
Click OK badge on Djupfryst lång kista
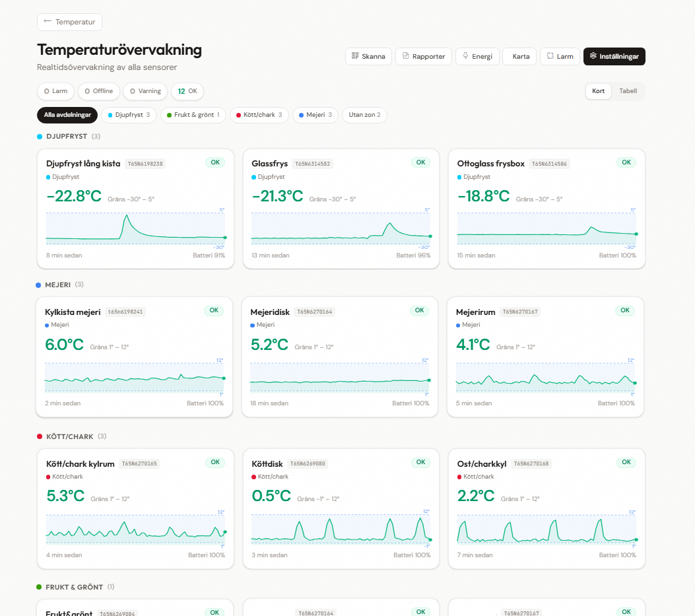coord(215,162)
